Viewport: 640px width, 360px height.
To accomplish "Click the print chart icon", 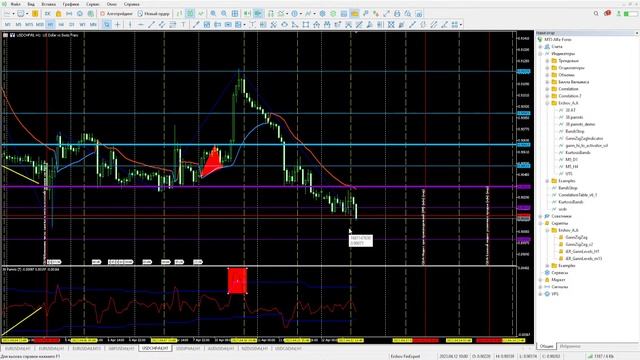I will (x=397, y=13).
